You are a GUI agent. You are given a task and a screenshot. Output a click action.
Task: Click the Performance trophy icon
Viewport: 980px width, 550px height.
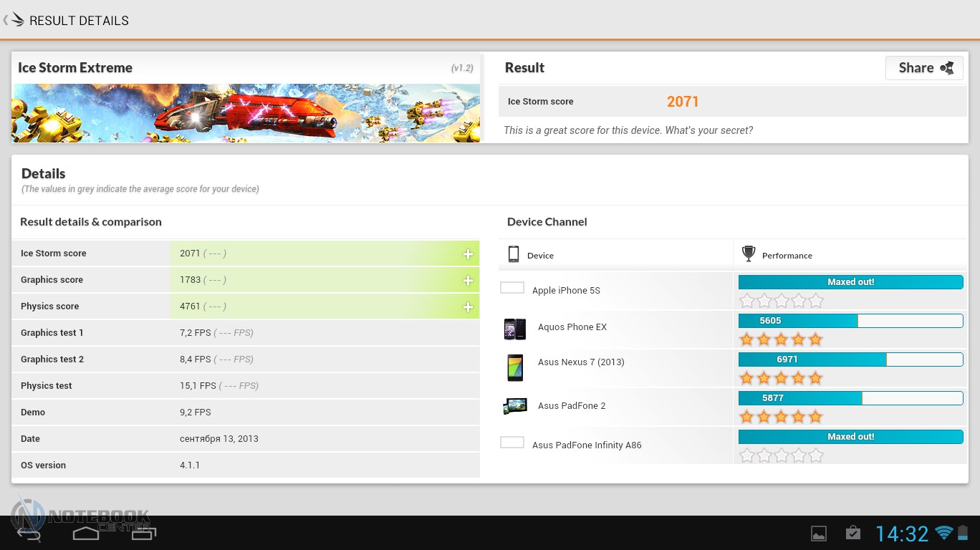tap(749, 254)
